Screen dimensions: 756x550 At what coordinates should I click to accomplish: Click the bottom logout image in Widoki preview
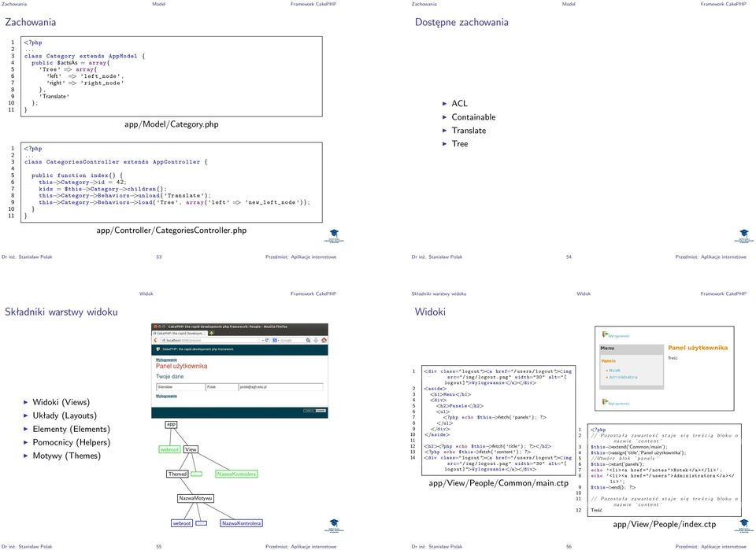pyautogui.click(x=605, y=401)
